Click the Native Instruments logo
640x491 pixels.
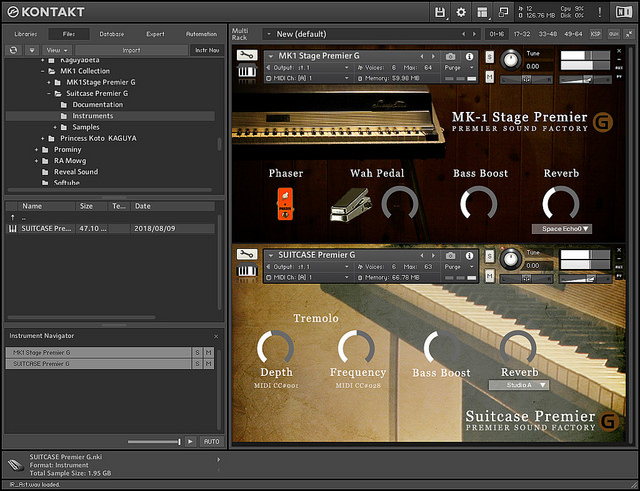[x=624, y=12]
